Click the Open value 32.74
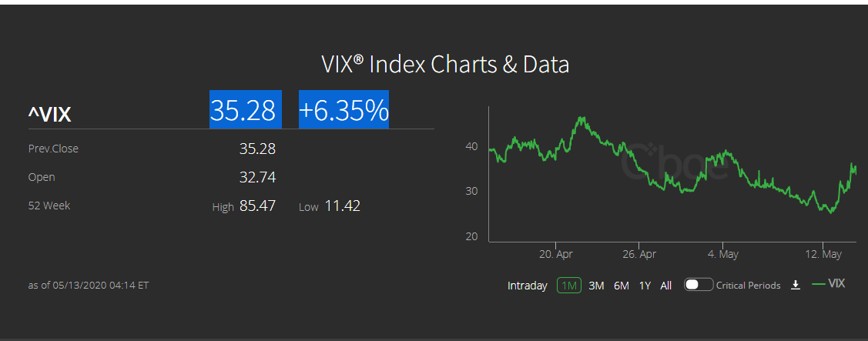Image resolution: width=868 pixels, height=341 pixels. tap(257, 177)
